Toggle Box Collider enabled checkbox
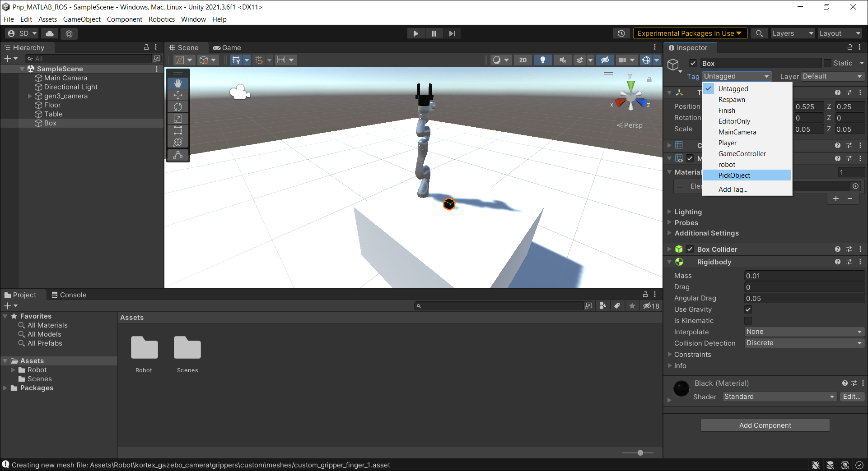Viewport: 868px width, 471px height. [690, 249]
